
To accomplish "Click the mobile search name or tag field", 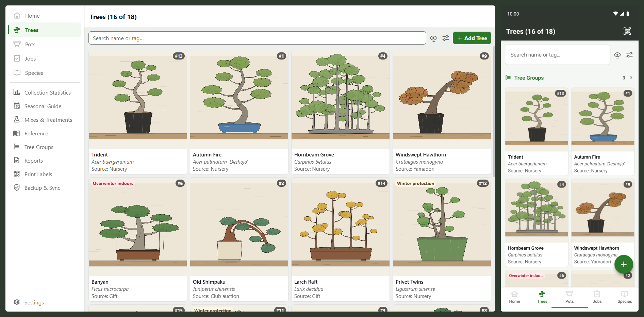I will (x=557, y=55).
